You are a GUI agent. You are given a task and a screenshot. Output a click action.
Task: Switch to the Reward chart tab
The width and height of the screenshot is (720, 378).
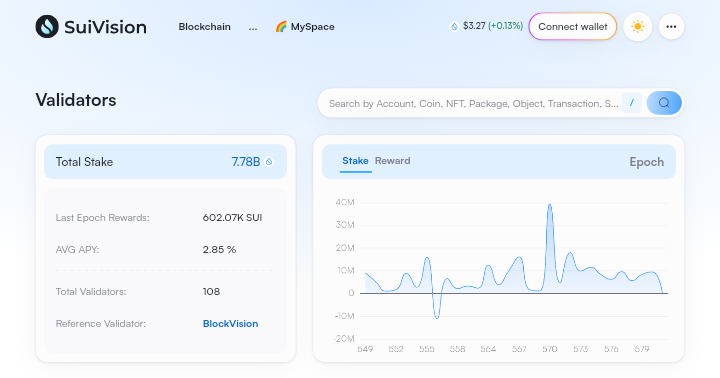[x=393, y=161]
